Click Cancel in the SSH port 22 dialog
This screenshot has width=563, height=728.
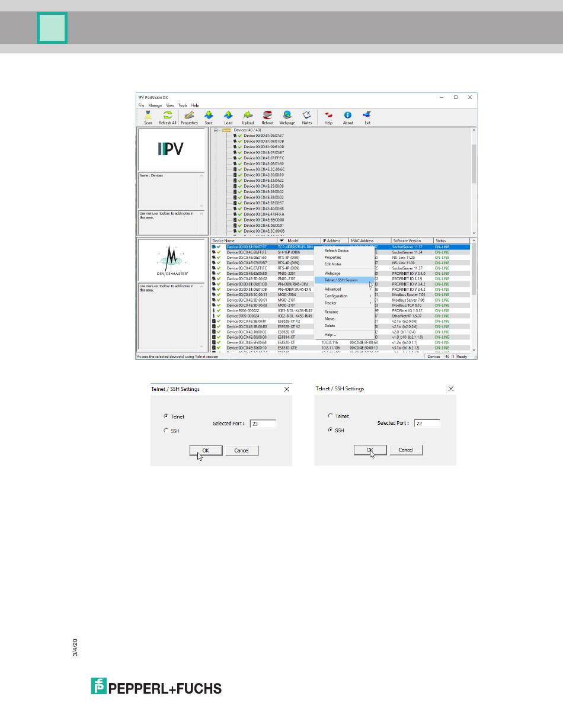tap(406, 450)
